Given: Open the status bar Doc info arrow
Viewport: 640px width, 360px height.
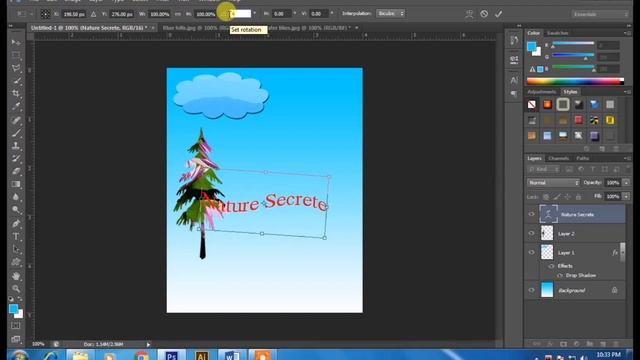Looking at the screenshot, I should pos(148,344).
